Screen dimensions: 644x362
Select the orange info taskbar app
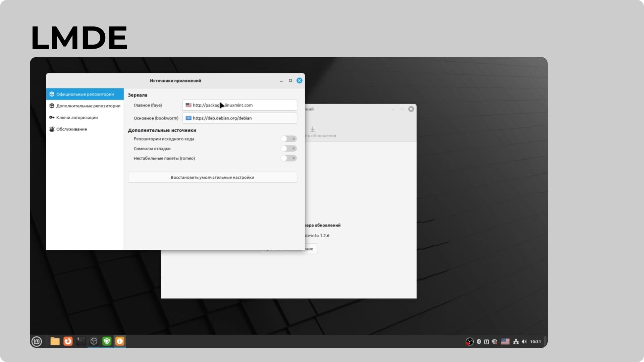(120, 341)
